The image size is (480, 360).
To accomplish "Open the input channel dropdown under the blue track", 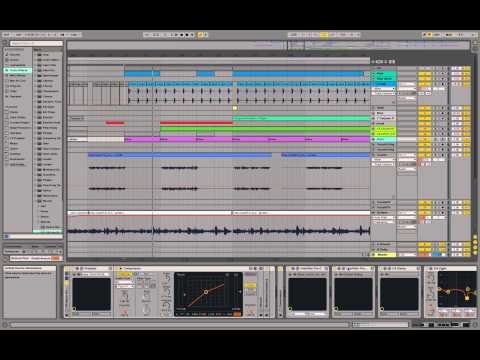I will [x=383, y=93].
